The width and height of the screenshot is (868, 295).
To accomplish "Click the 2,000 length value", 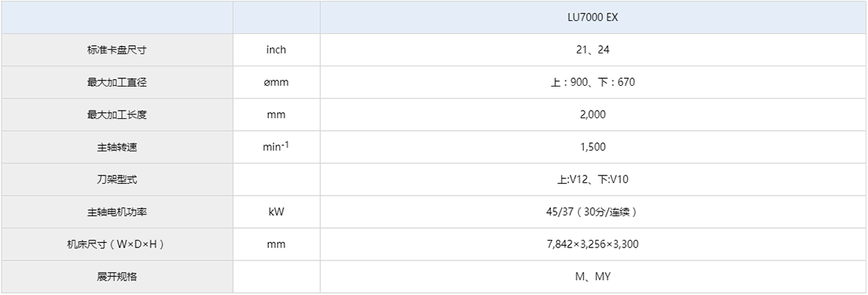I will tap(593, 115).
